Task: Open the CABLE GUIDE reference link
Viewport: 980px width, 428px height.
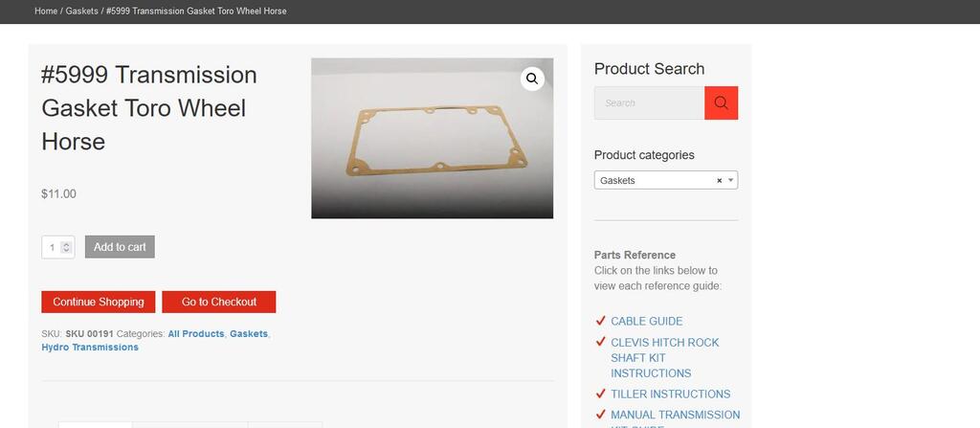Action: tap(646, 321)
